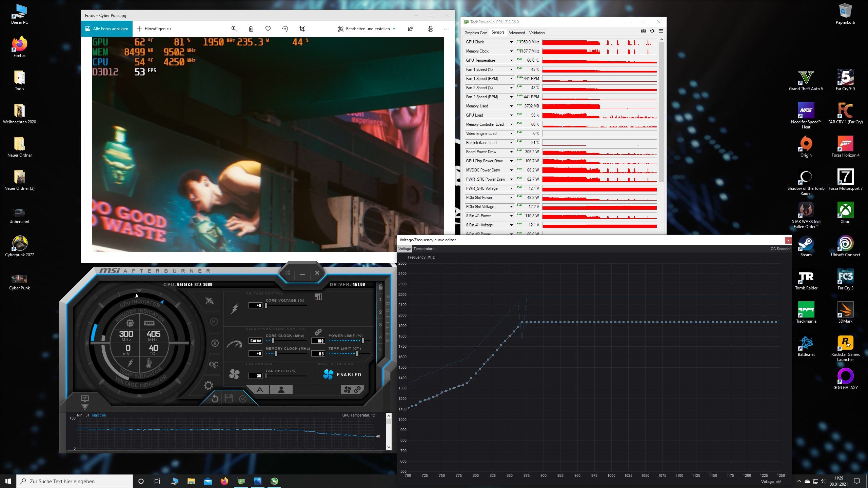Open the GPU Load sensor dropdown

click(x=511, y=115)
